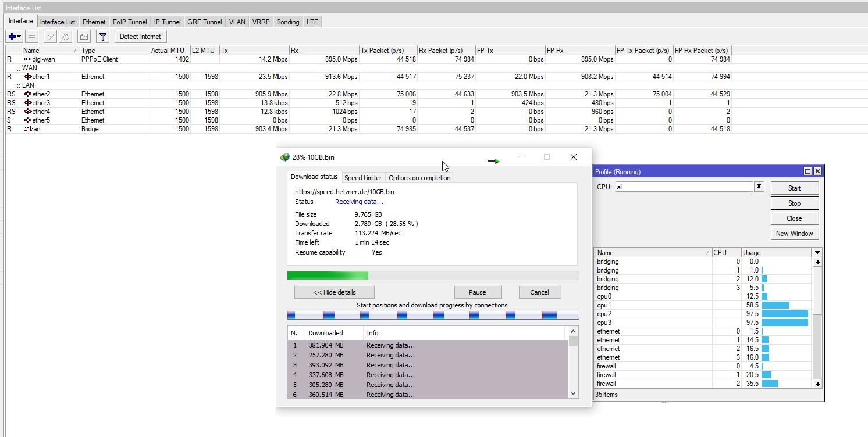
Task: Open the GRE Tunnel tab
Action: click(205, 22)
